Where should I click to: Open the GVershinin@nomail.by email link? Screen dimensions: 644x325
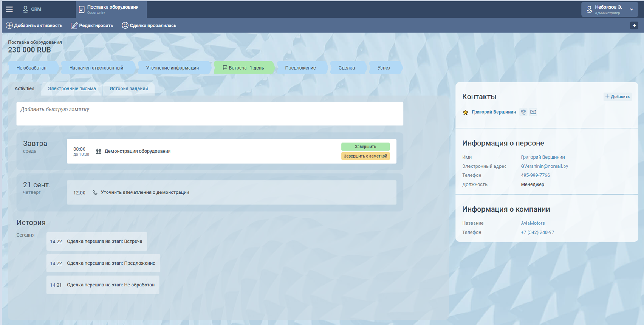544,166
